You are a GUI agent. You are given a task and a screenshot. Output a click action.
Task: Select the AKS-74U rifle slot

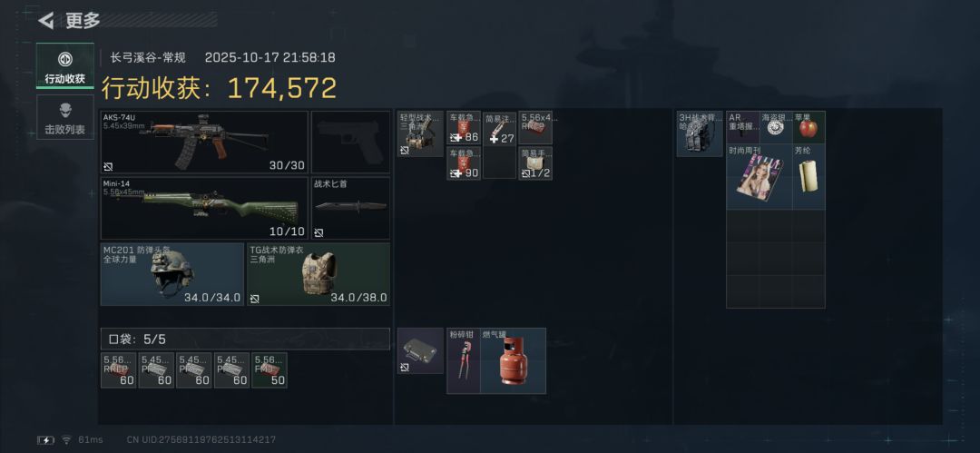pyautogui.click(x=204, y=142)
